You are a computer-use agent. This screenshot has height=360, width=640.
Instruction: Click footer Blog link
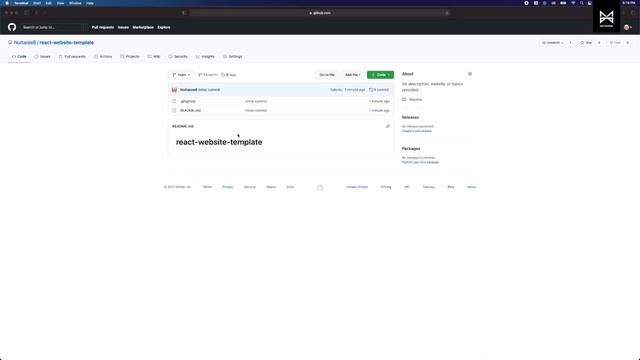(451, 187)
